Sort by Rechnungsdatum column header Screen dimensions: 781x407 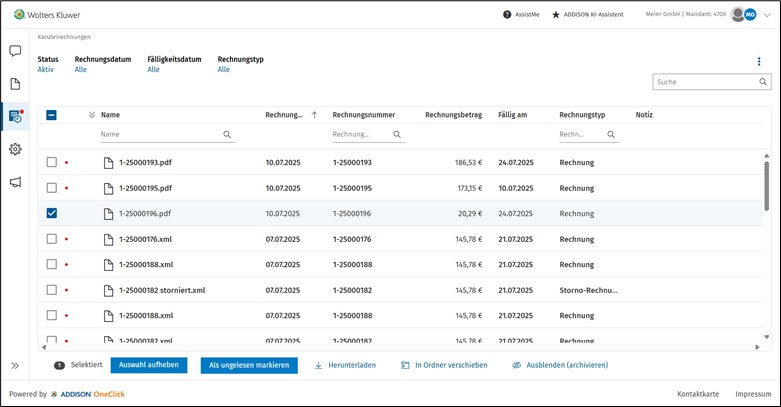pyautogui.click(x=284, y=115)
